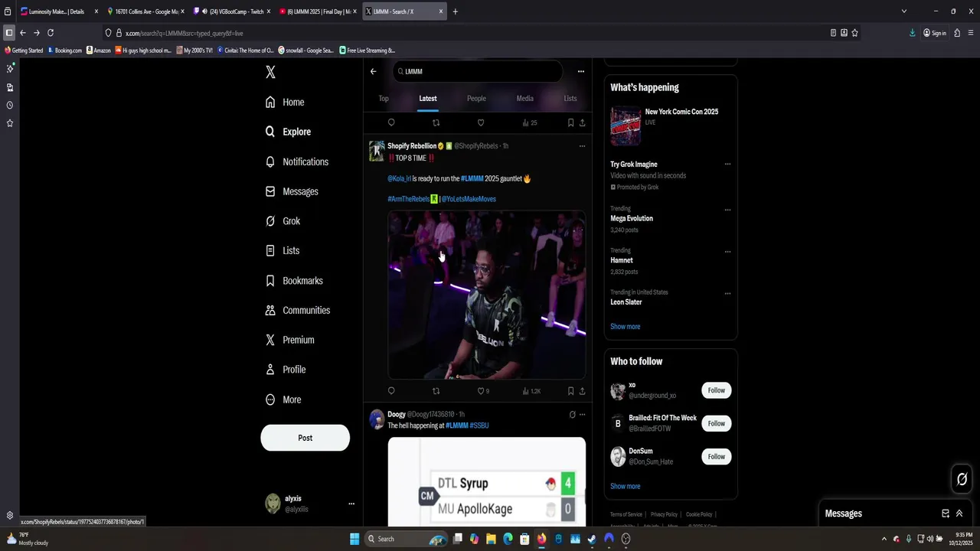Click the Post button
The image size is (980, 551).
tap(305, 438)
